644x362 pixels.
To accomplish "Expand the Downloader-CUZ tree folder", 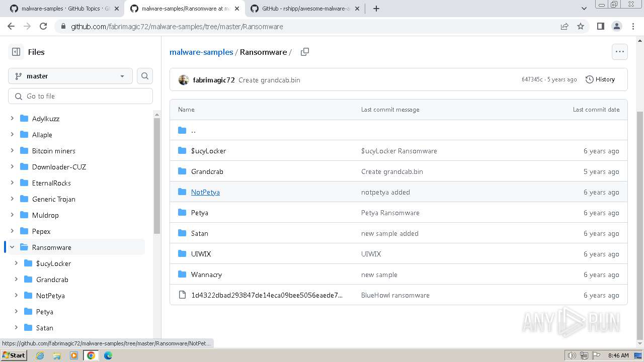I will click(x=12, y=167).
